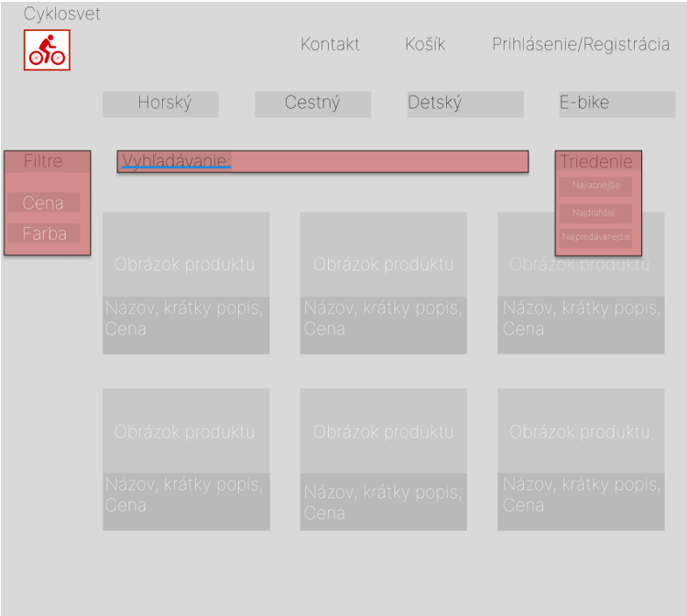Click the red cyclist Cyklosvet logo
Screen dimensions: 687x616
pos(47,50)
